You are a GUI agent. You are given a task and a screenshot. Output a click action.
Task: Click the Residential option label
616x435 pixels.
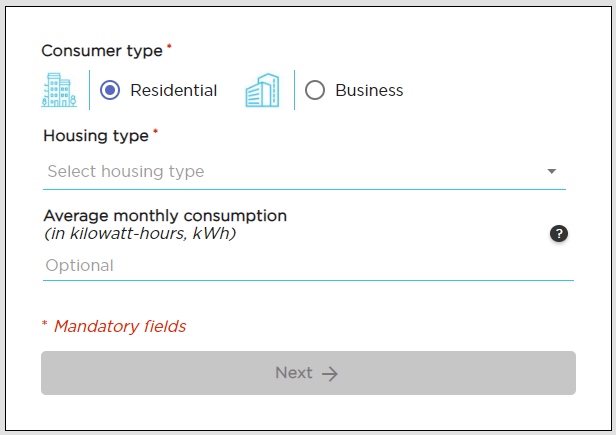coord(174,90)
